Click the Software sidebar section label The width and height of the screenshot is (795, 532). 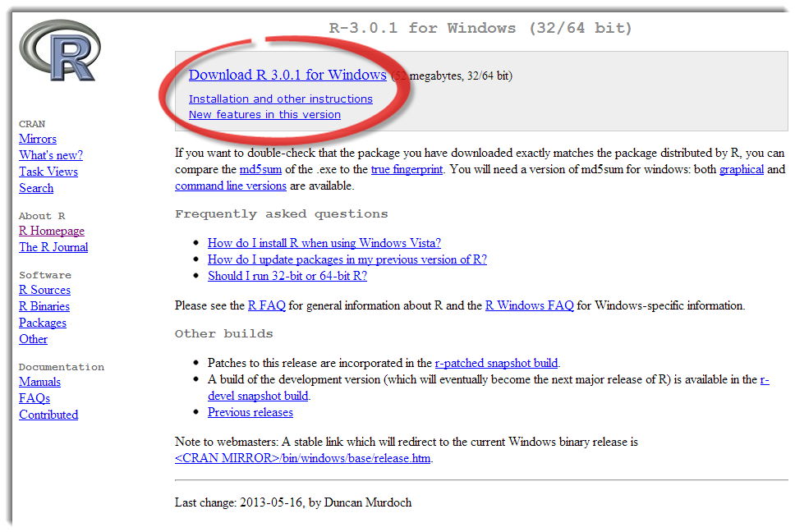tap(45, 275)
